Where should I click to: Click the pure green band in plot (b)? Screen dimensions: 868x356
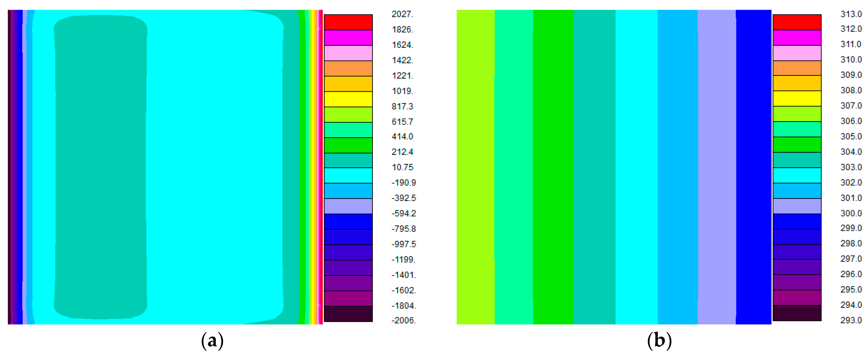553,167
